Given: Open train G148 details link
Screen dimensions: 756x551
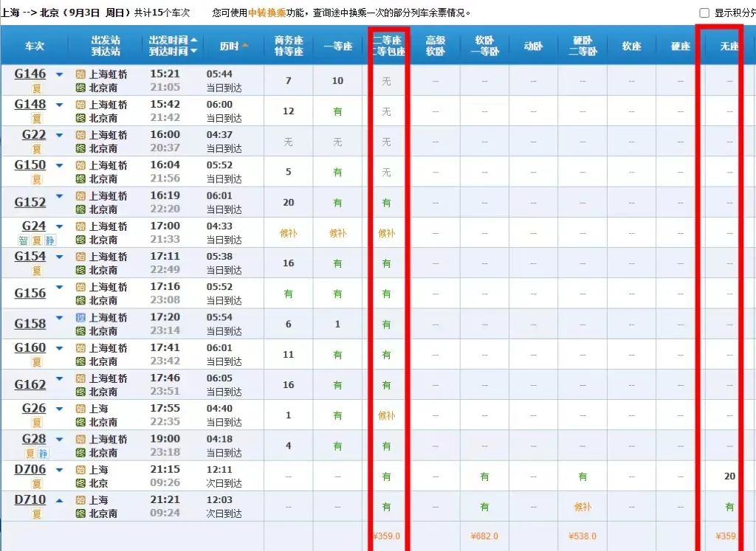Looking at the screenshot, I should (30, 105).
